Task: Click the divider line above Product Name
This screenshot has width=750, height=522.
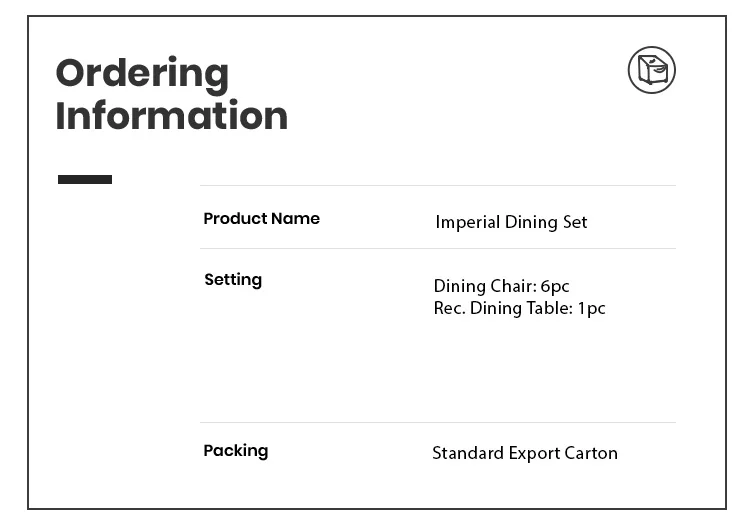Action: click(x=437, y=185)
